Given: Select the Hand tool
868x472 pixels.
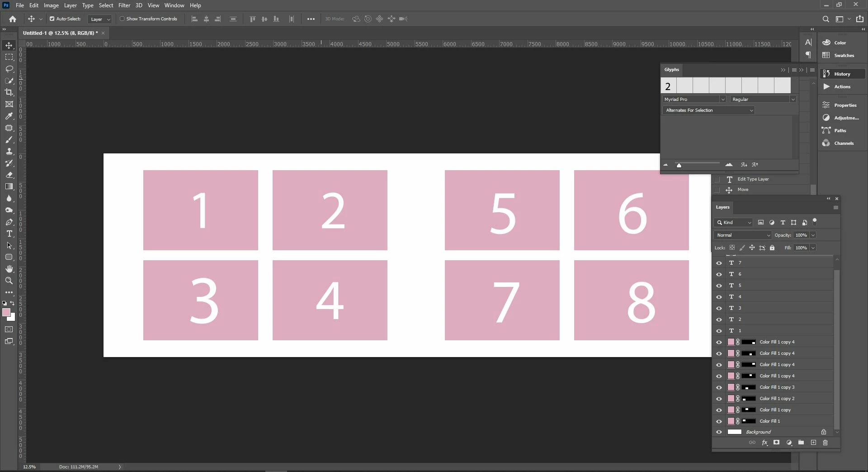Looking at the screenshot, I should point(9,269).
